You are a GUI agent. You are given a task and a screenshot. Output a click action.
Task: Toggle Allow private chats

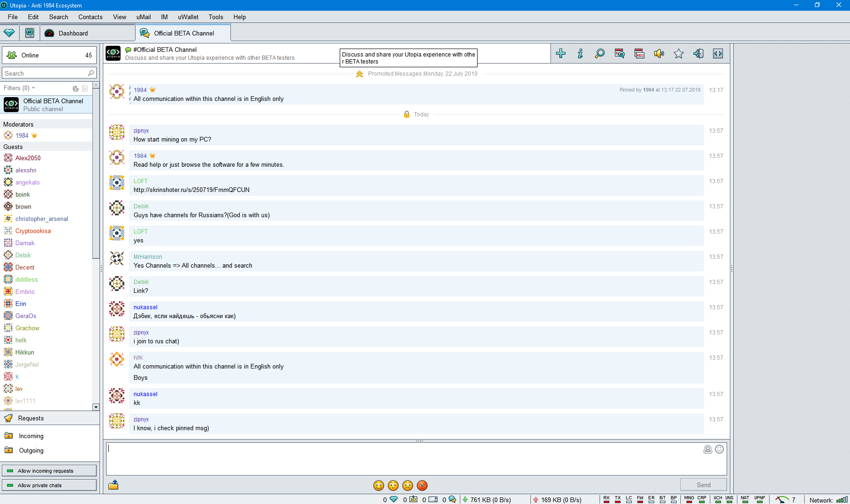click(x=49, y=485)
